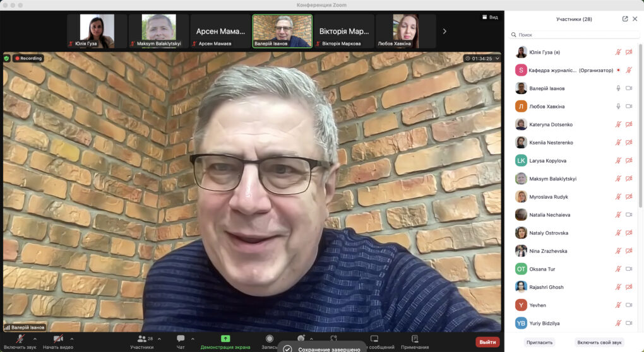The image size is (644, 352).
Task: Click the Примечания toolbar label
Action: coord(415,347)
